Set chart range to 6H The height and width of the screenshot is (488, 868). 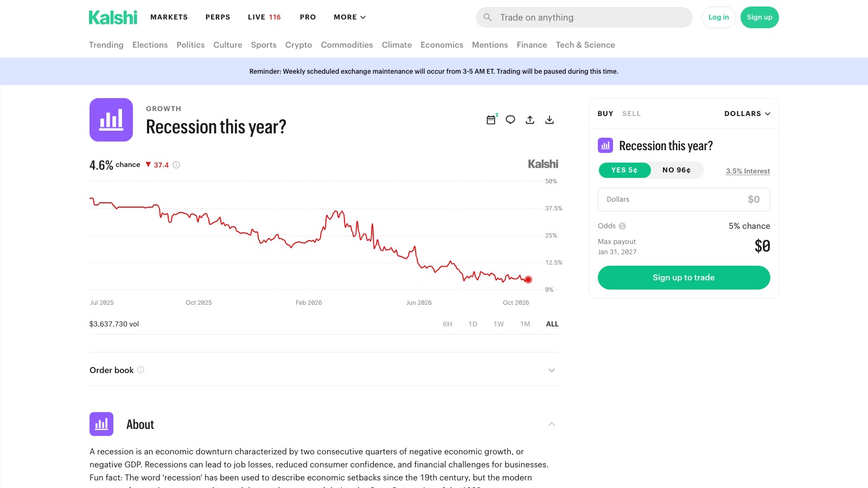point(448,324)
